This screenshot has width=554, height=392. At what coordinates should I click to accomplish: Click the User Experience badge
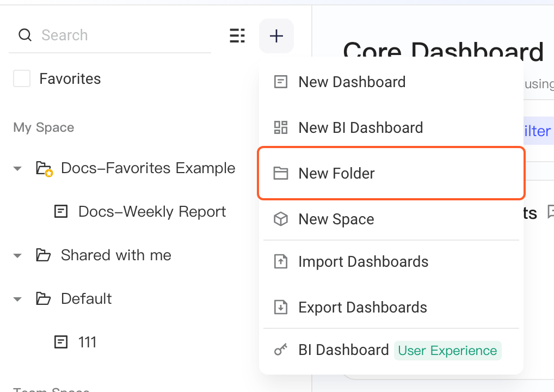coord(448,351)
